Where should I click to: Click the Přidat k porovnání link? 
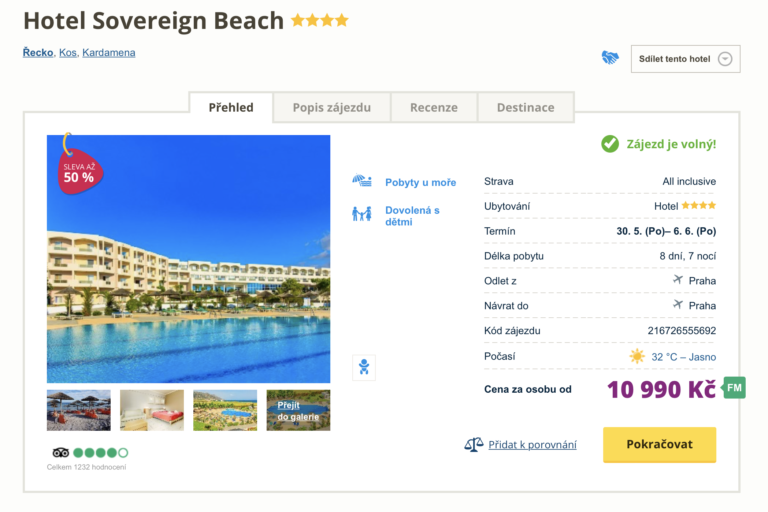coord(533,444)
